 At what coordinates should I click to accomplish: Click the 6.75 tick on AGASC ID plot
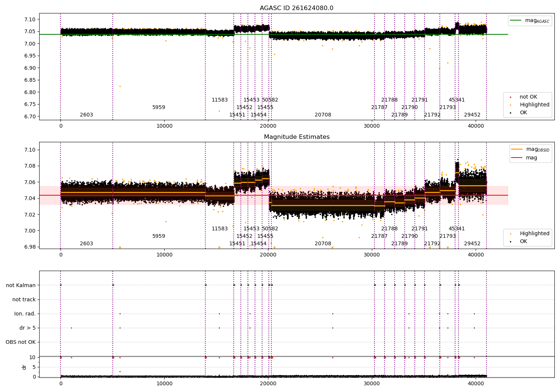31,105
